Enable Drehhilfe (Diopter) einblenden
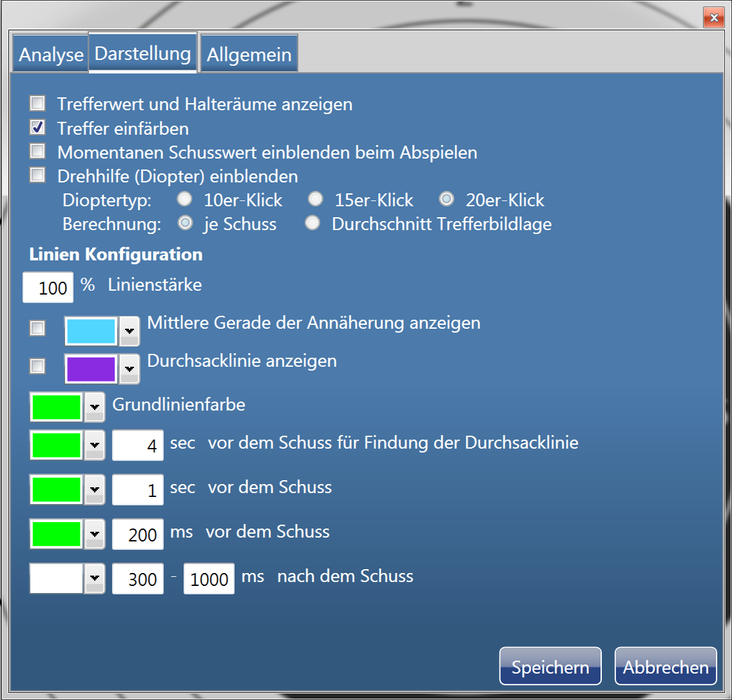 pyautogui.click(x=38, y=175)
